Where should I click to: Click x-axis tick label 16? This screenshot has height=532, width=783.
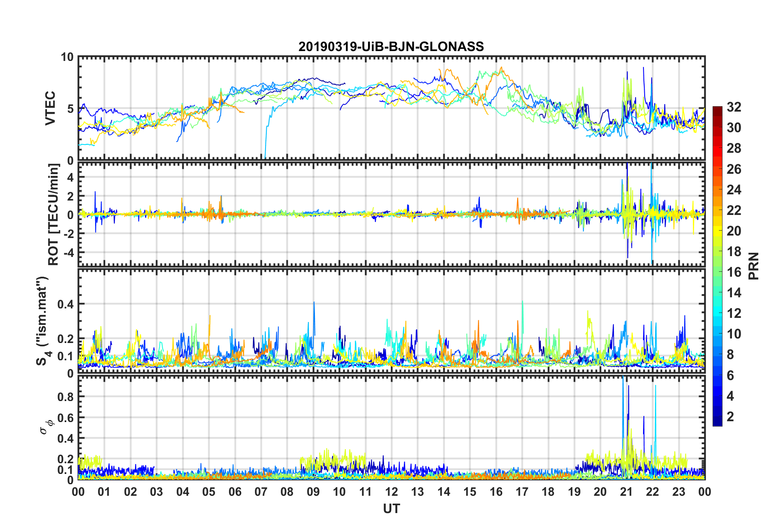tap(496, 492)
